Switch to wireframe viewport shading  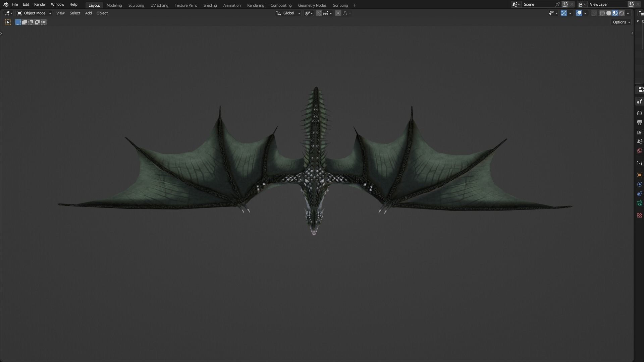(x=602, y=13)
